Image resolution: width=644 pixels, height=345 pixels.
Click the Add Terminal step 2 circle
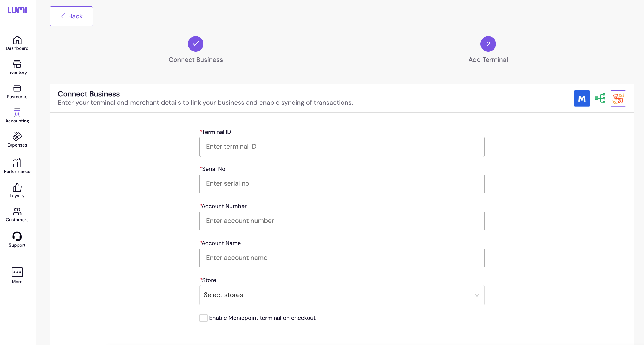(488, 44)
